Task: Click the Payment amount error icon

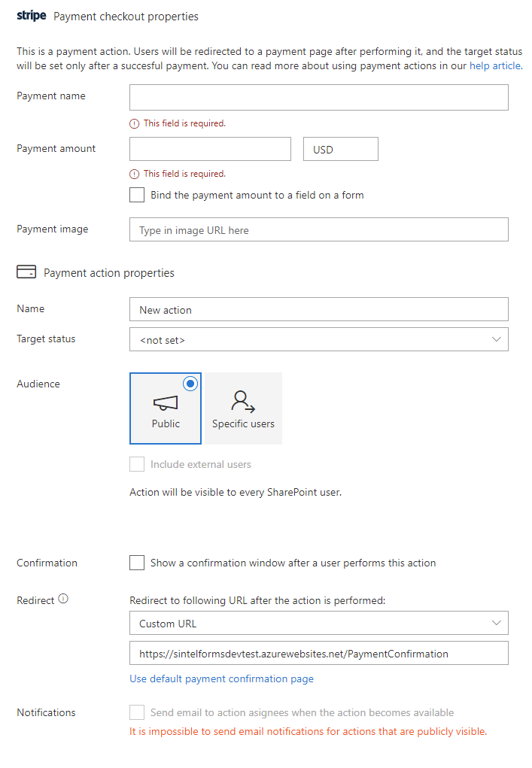Action: tap(135, 174)
